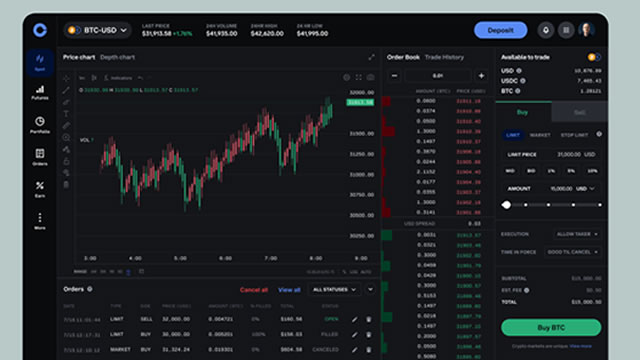Click the Coinbase logo icon
640x360 pixels.
pos(40,30)
